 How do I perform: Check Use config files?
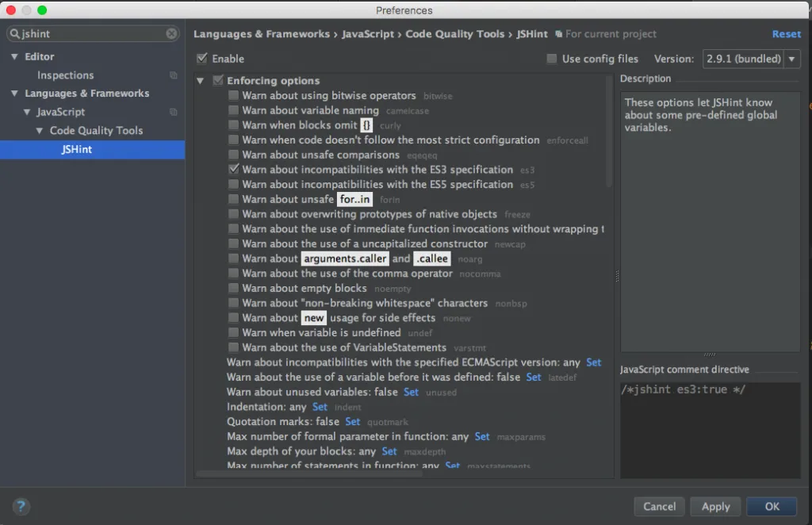point(552,59)
